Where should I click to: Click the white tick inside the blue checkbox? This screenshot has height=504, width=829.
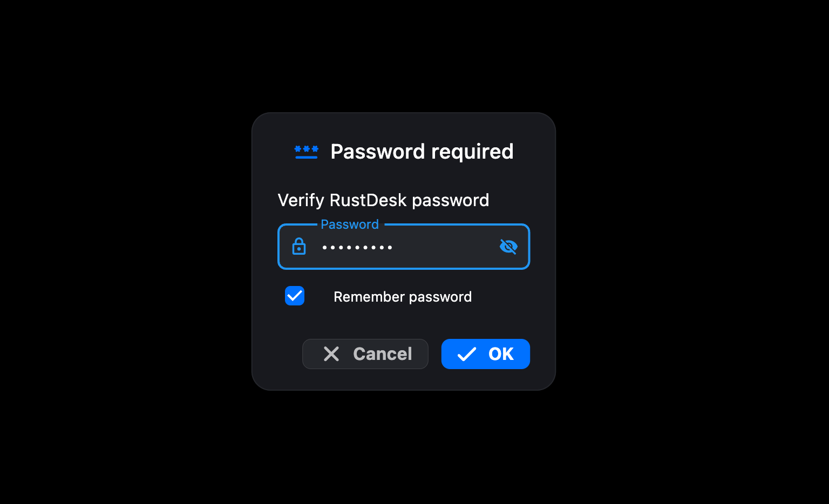(295, 296)
